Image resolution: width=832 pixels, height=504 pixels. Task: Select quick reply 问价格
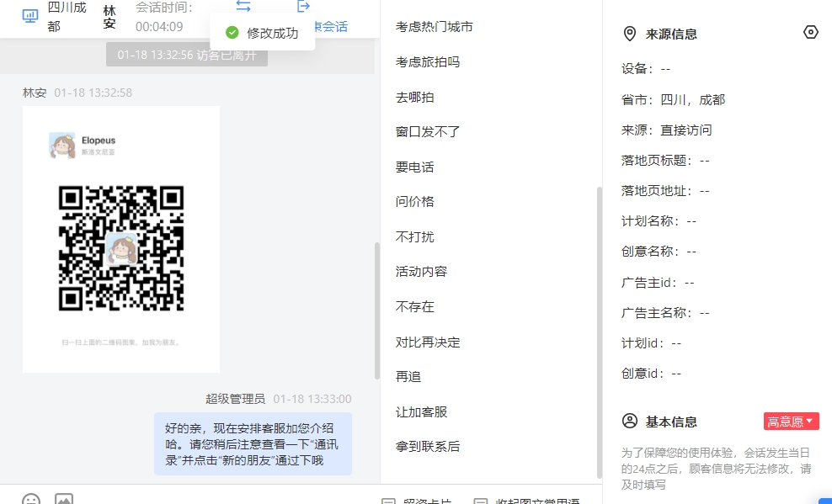point(414,202)
